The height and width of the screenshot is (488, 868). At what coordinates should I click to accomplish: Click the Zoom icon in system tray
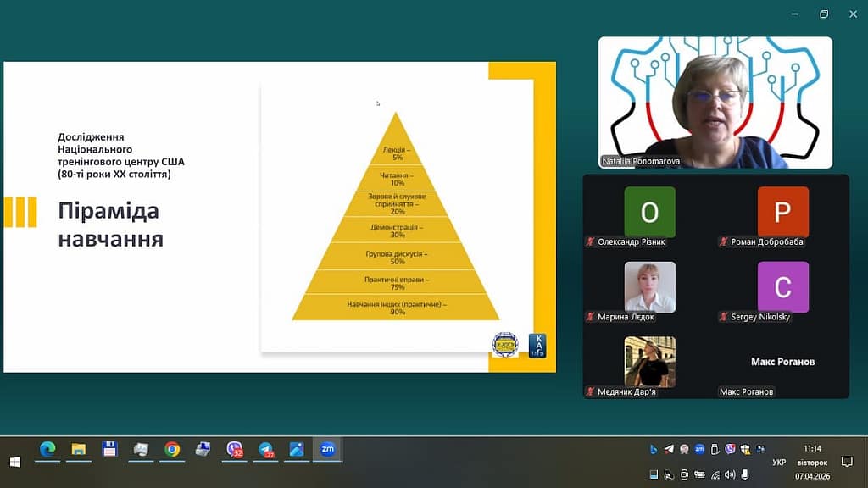click(x=699, y=450)
